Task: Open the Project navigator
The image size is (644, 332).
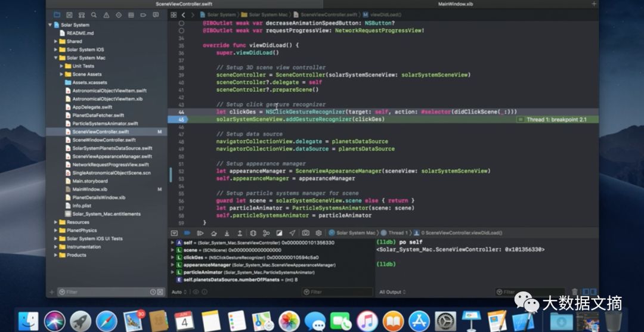Action: (x=57, y=15)
